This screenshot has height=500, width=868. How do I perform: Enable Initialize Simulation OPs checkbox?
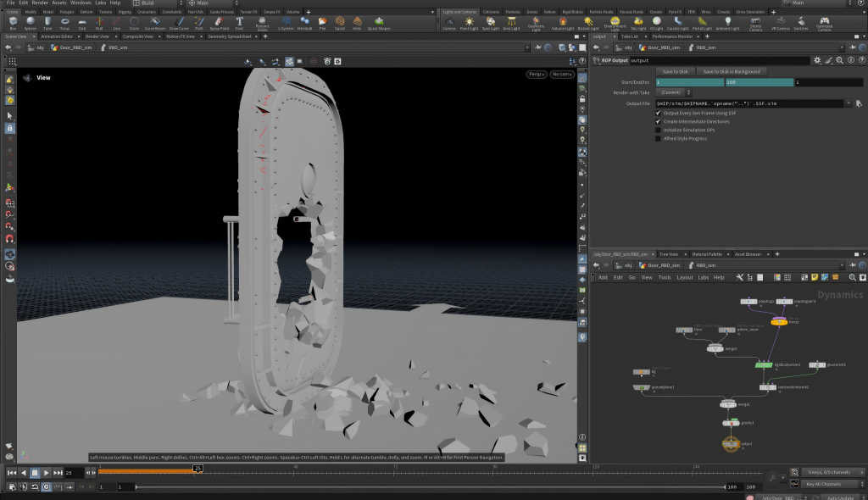[658, 131]
